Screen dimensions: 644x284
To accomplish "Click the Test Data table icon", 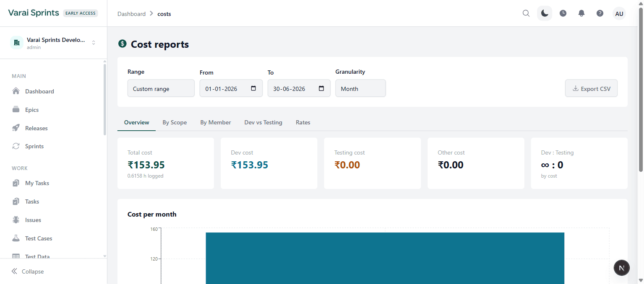I will (x=16, y=256).
